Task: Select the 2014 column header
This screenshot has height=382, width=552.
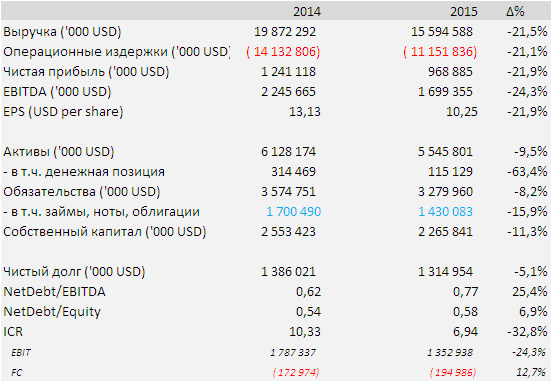Action: pyautogui.click(x=307, y=12)
